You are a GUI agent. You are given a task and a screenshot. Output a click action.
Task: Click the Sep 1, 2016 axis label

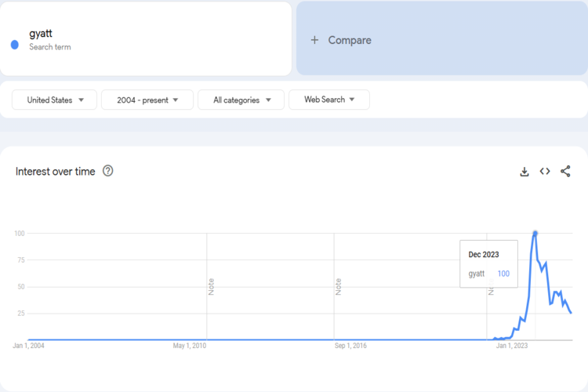tap(350, 346)
